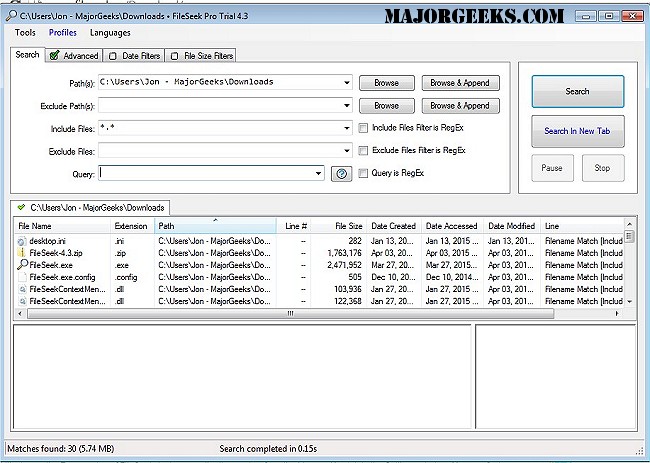The image size is (650, 463).
Task: Click the results scrollbar down arrow
Action: point(629,302)
